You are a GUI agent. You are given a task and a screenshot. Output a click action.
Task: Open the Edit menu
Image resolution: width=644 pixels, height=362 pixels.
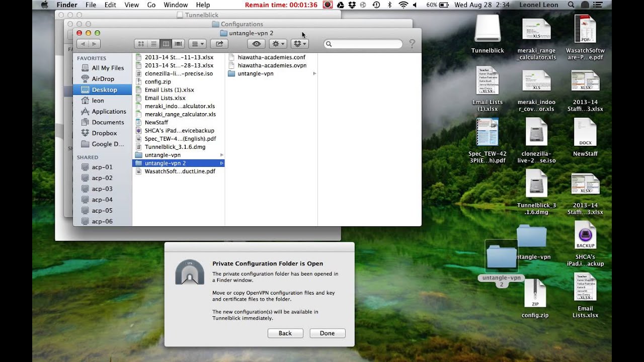tap(110, 5)
